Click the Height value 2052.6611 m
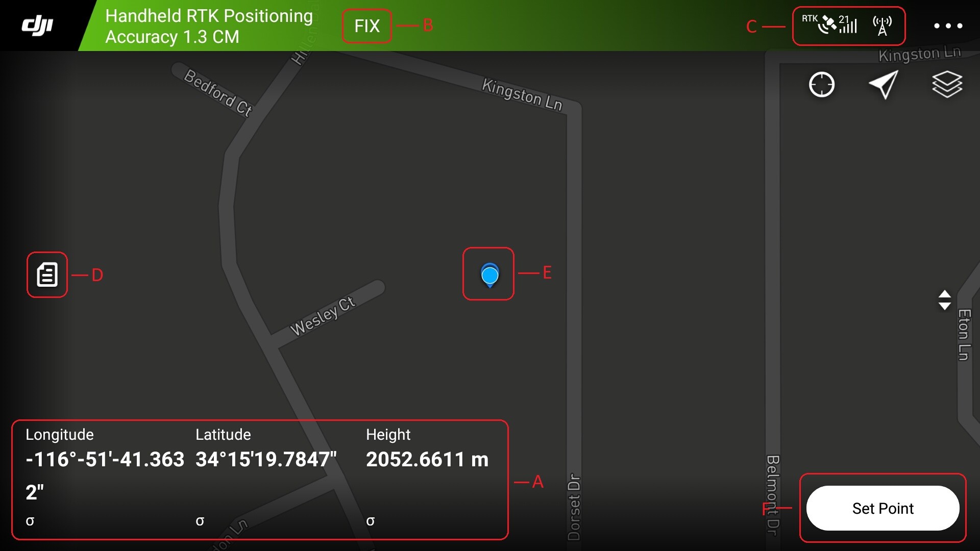Screen dimensions: 980x551 pyautogui.click(x=427, y=459)
